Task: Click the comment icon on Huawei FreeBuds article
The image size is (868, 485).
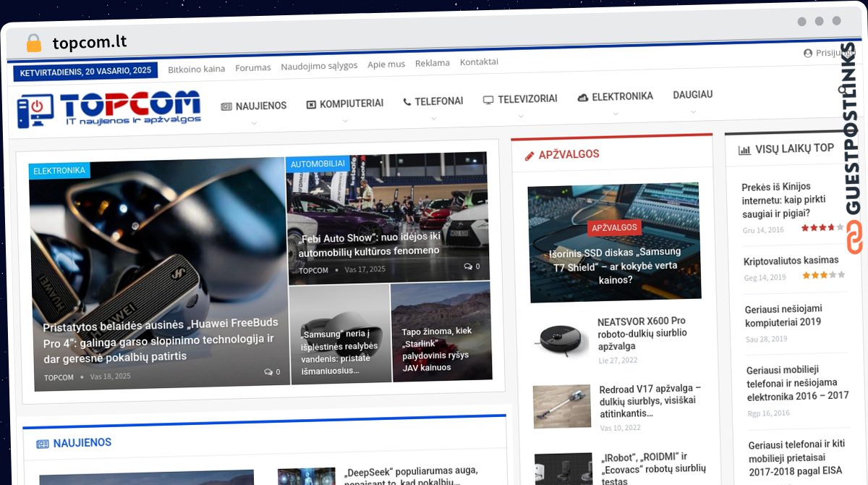Action: (268, 372)
